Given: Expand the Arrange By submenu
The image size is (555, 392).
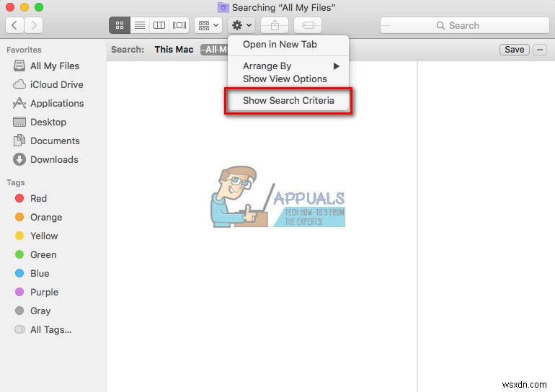Looking at the screenshot, I should [x=288, y=66].
